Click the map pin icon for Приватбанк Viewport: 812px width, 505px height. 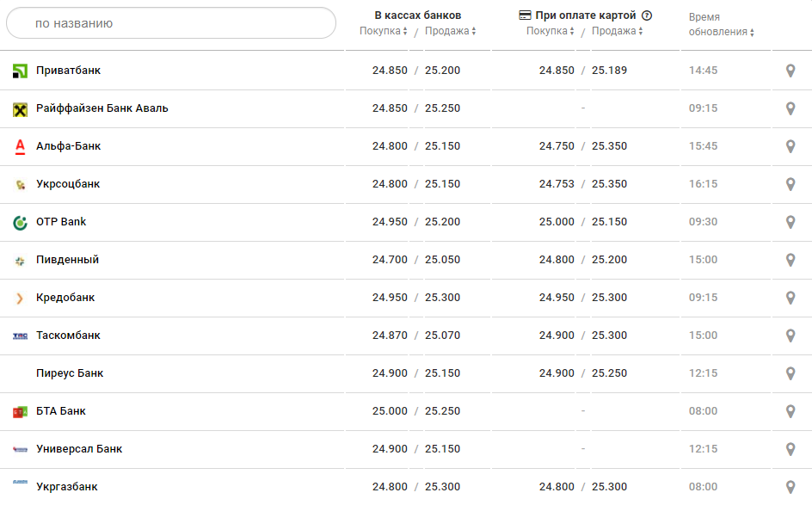(x=790, y=71)
